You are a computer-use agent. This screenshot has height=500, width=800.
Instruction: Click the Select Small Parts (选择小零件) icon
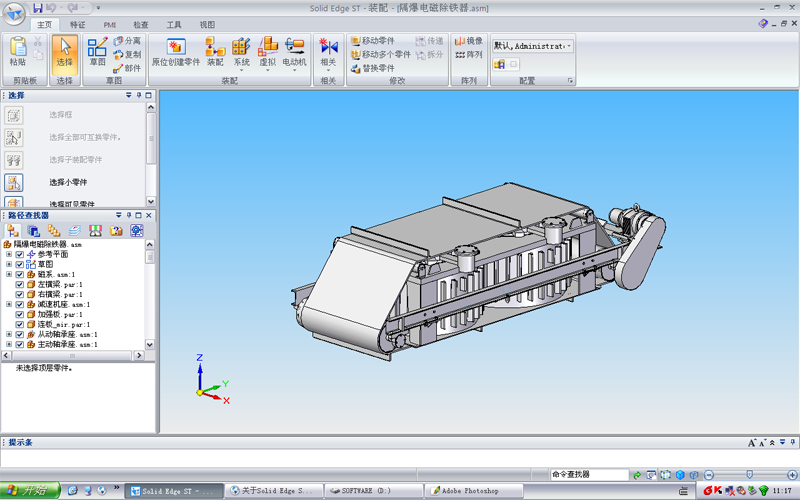14,182
